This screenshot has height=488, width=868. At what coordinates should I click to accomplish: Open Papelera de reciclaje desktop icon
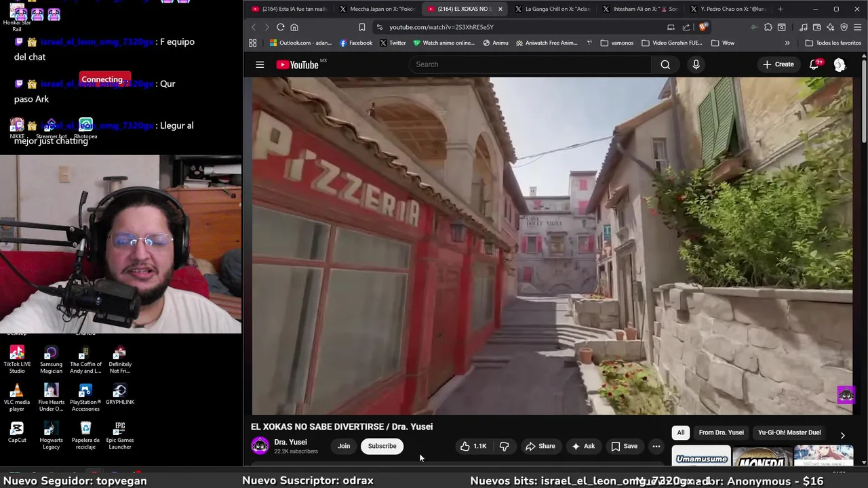coord(85,436)
